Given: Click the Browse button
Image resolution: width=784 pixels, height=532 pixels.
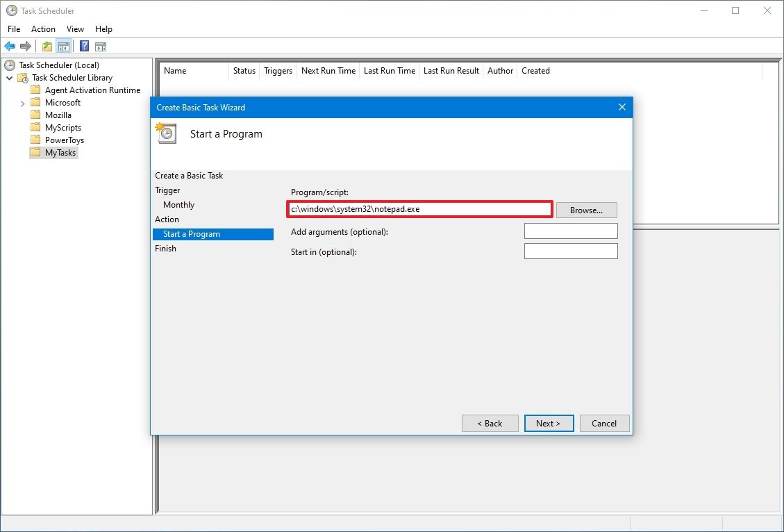Looking at the screenshot, I should [586, 210].
